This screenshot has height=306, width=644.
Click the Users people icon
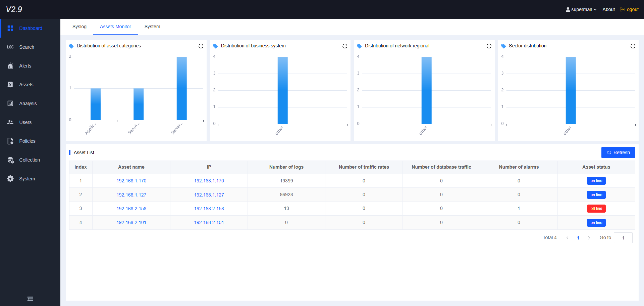(x=10, y=122)
